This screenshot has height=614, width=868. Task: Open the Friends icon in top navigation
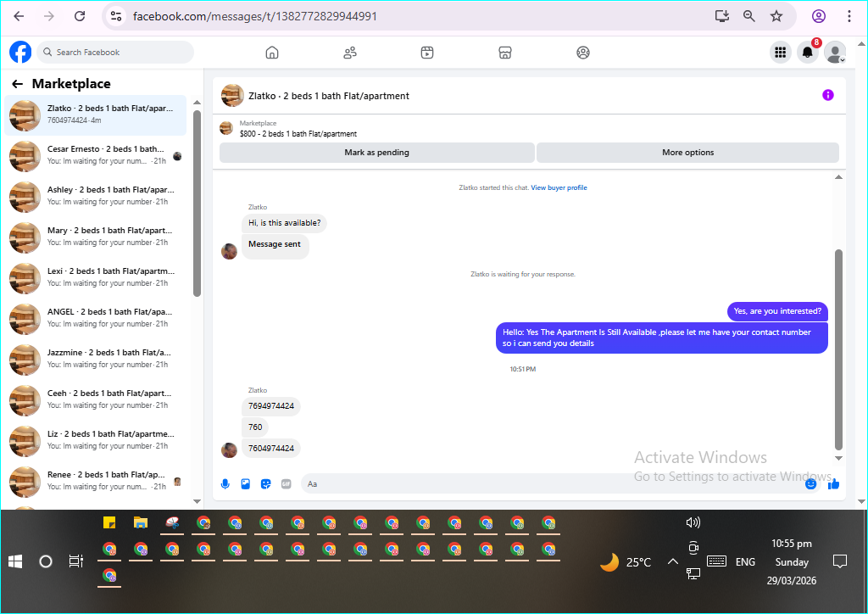(350, 53)
